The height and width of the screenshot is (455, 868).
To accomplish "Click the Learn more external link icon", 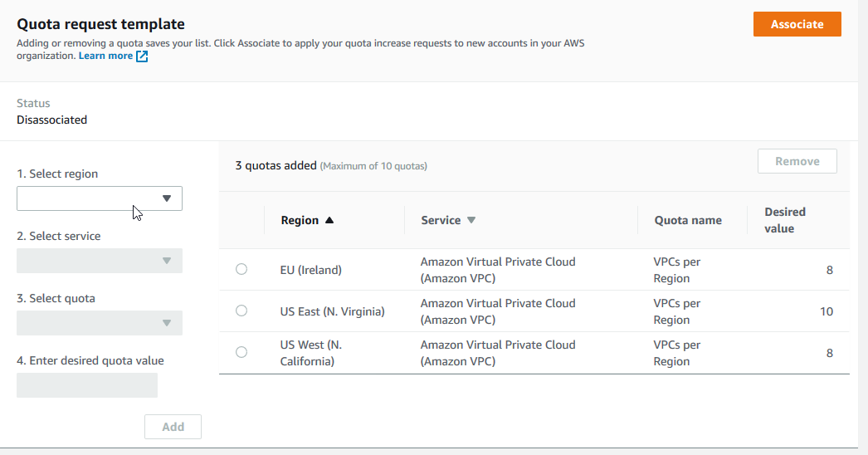I will tap(142, 56).
